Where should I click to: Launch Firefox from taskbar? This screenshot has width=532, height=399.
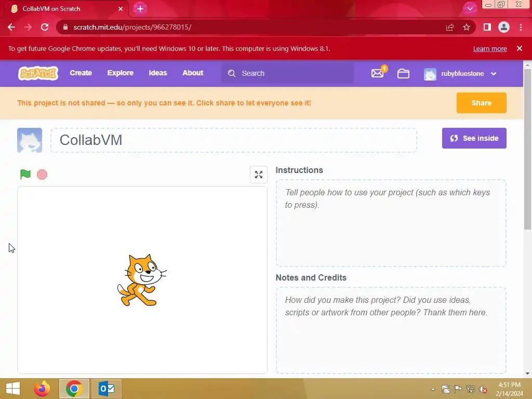[42, 389]
